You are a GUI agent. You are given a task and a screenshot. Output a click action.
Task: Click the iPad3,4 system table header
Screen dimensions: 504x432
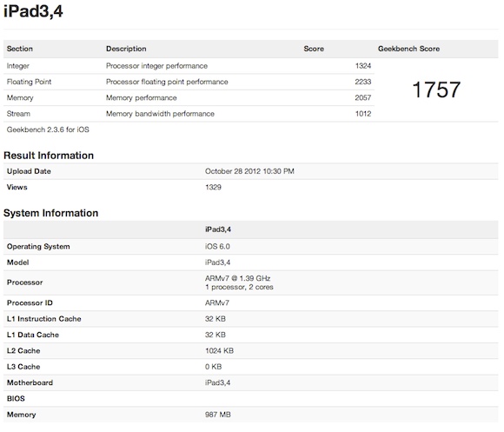(x=218, y=229)
